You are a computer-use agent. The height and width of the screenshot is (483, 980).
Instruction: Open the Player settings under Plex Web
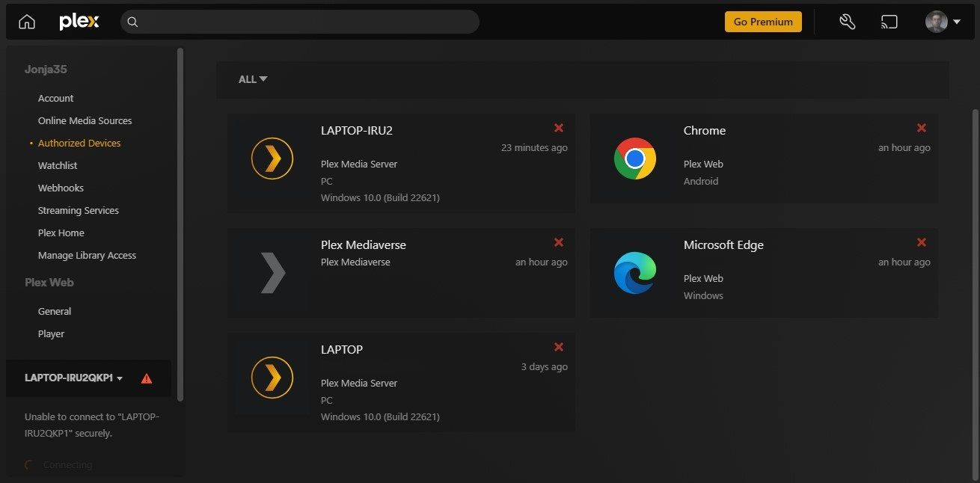pyautogui.click(x=51, y=333)
